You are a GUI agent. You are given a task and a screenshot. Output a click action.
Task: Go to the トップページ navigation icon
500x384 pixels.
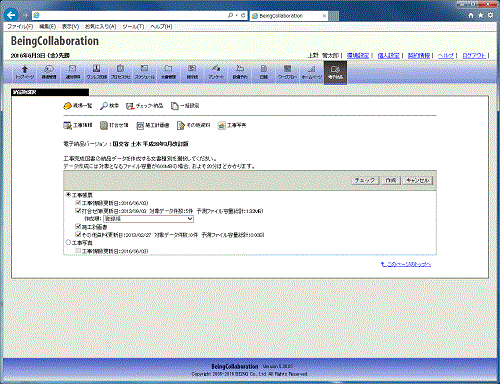pos(25,72)
